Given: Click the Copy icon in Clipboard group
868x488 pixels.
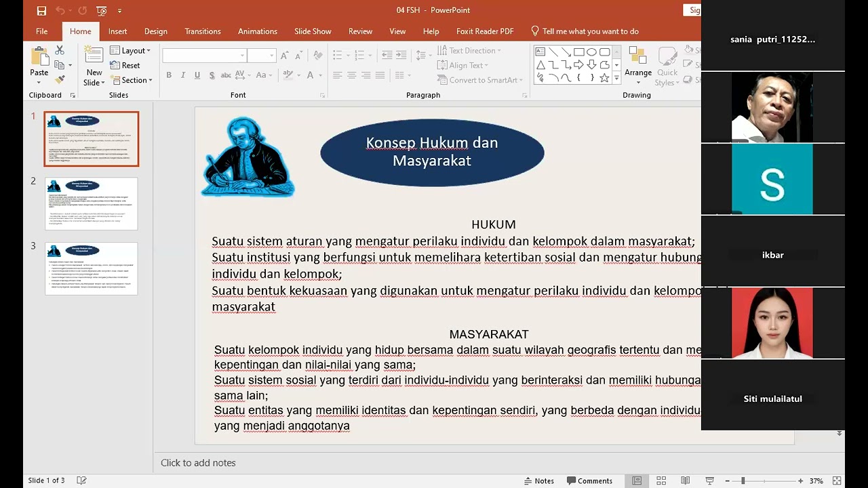Looking at the screenshot, I should click(60, 65).
